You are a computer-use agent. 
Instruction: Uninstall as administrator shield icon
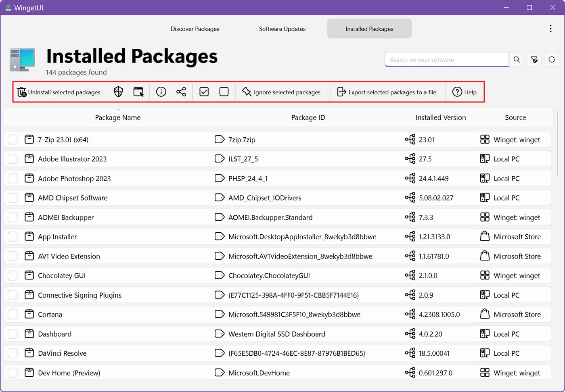click(x=118, y=92)
